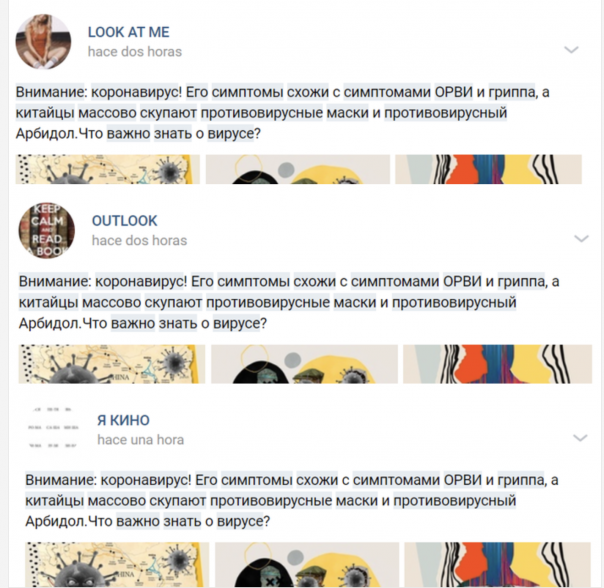Expand the Я КИНО post options chevron
Viewport: 604px width, 588px height.
pos(580,438)
